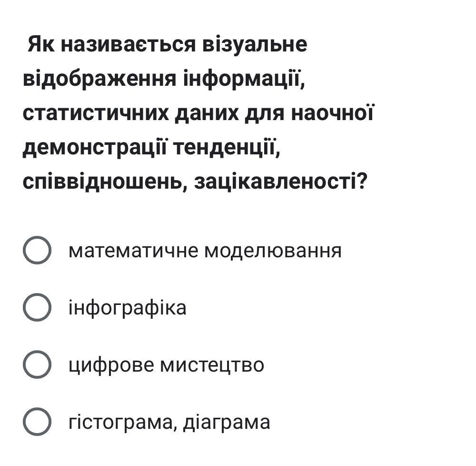
Task: Click the question line 'відображення інформації,'
Action: [x=164, y=79]
